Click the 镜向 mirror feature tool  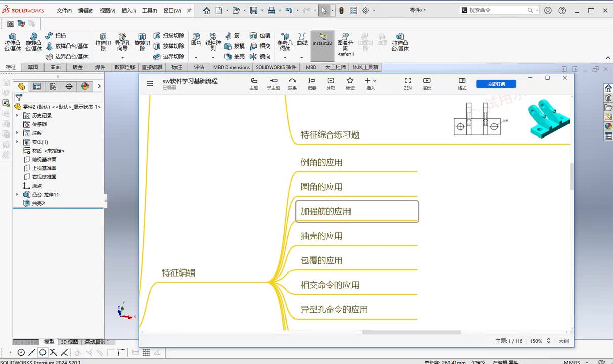[x=260, y=57]
